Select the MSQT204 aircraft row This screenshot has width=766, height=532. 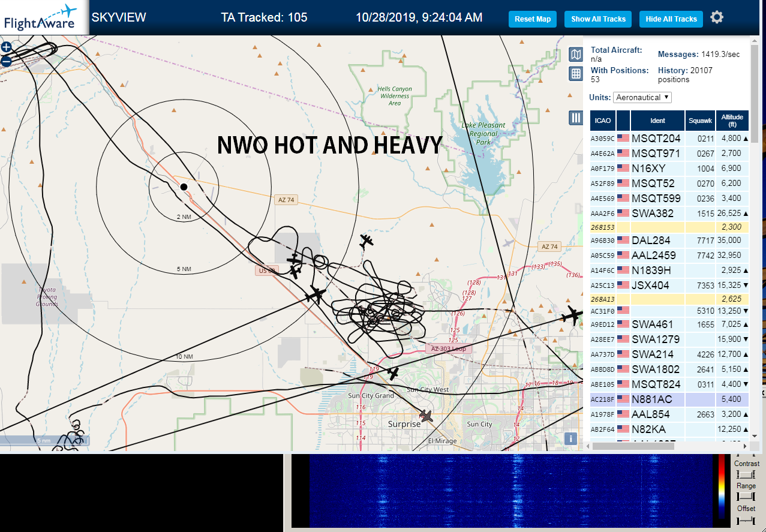point(669,139)
